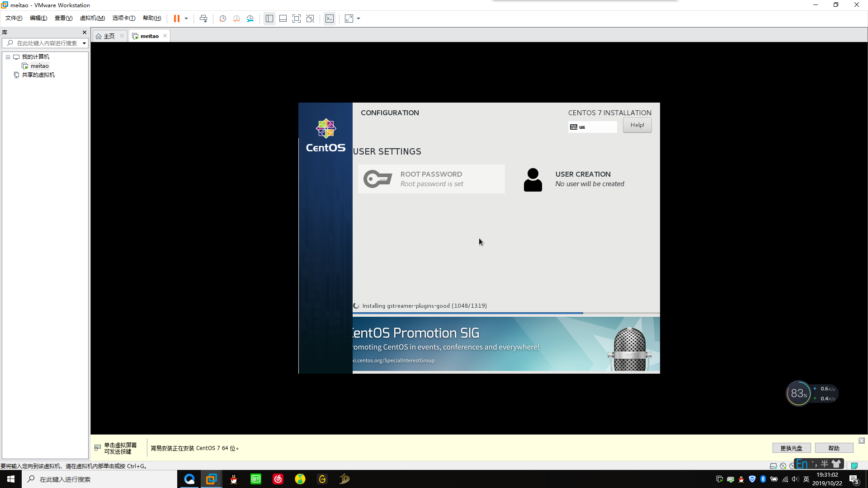Switch to the 主页 tab

[108, 36]
